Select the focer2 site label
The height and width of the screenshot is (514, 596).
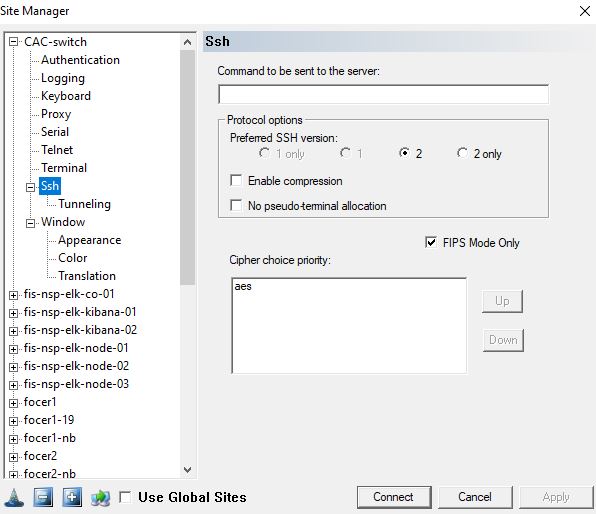[40, 456]
